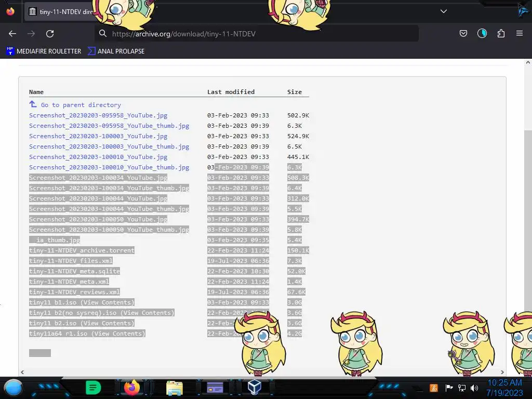Click the forward navigation arrow
The image size is (532, 399).
coord(31,34)
